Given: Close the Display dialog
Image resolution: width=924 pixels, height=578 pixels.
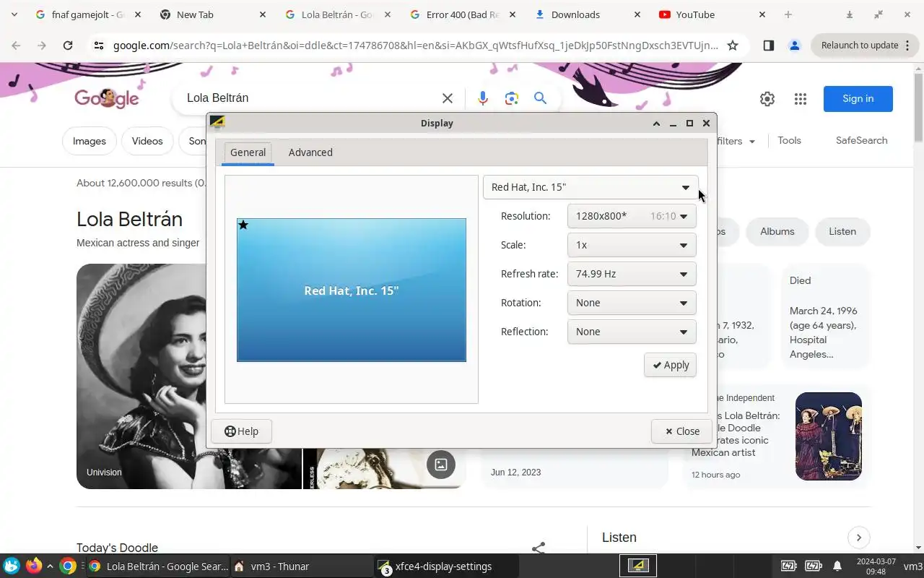Looking at the screenshot, I should (x=681, y=431).
